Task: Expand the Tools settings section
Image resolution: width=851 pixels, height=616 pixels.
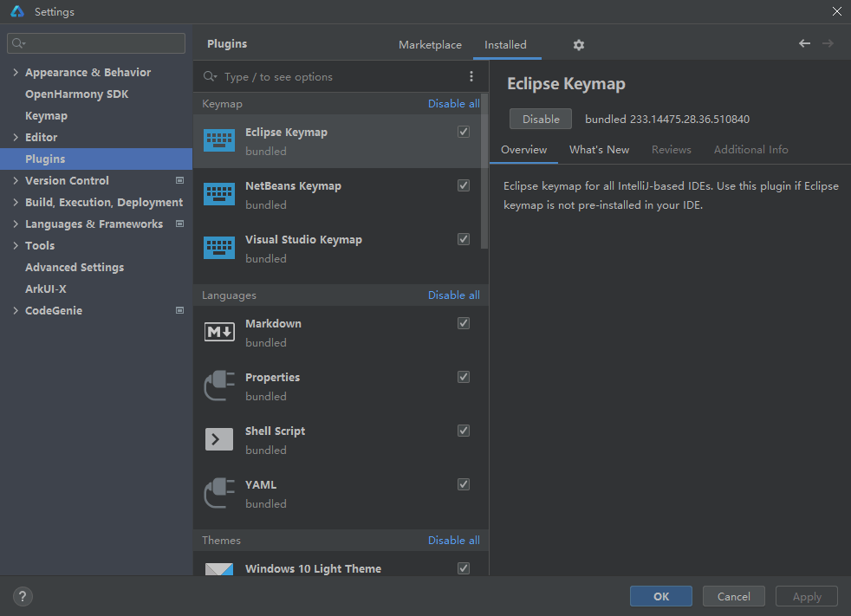Action: coord(16,246)
